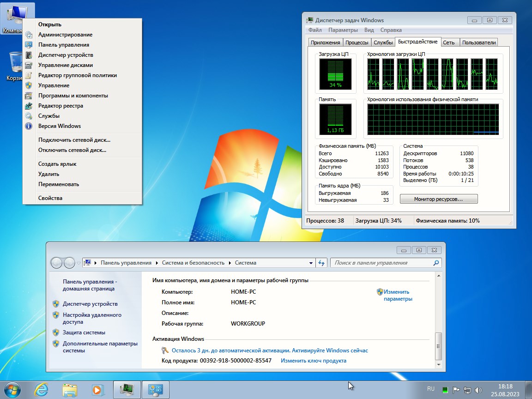The width and height of the screenshot is (532, 399).
Task: Click the volume speaker tray icon
Action: 478,390
